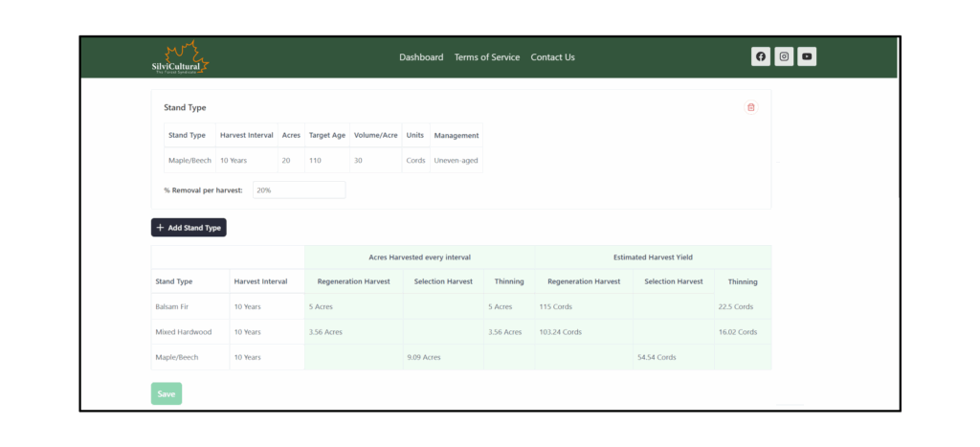The width and height of the screenshot is (980, 447).
Task: Open the Instagram social icon
Action: pyautogui.click(x=784, y=56)
